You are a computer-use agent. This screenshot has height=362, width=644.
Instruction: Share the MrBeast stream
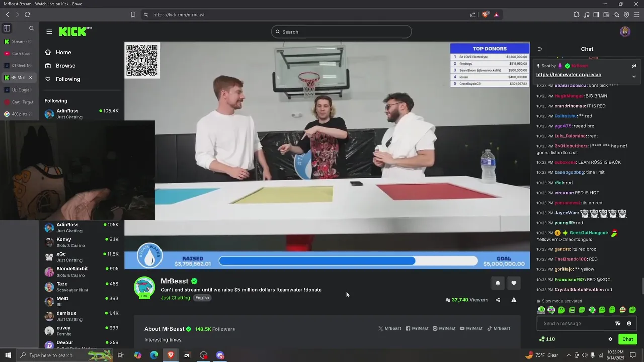pos(498,300)
